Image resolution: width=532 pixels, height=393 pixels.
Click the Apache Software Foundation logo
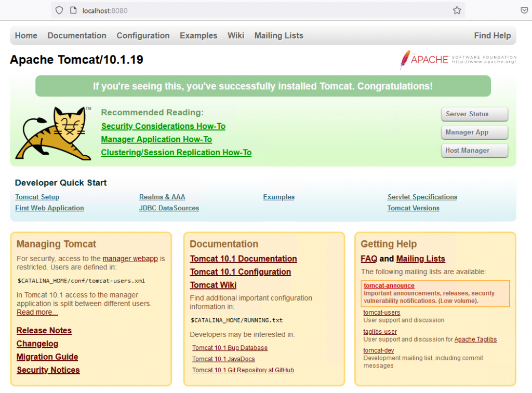pos(458,60)
